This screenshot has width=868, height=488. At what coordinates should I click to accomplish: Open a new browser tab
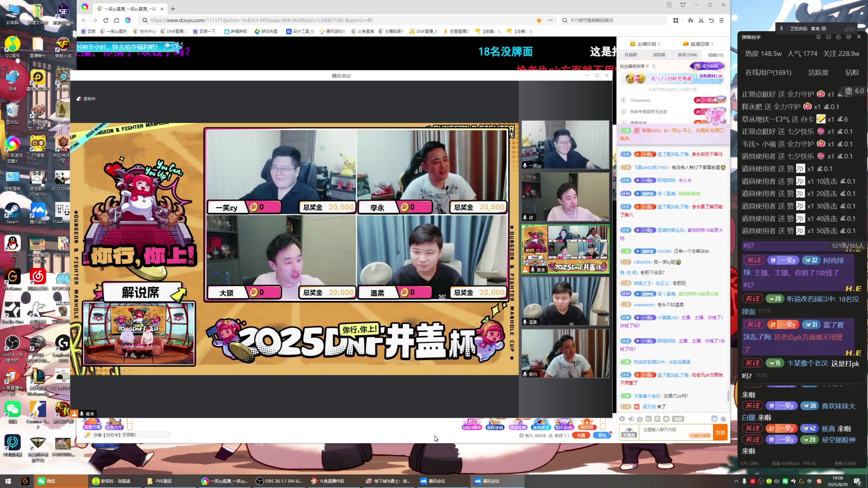173,9
